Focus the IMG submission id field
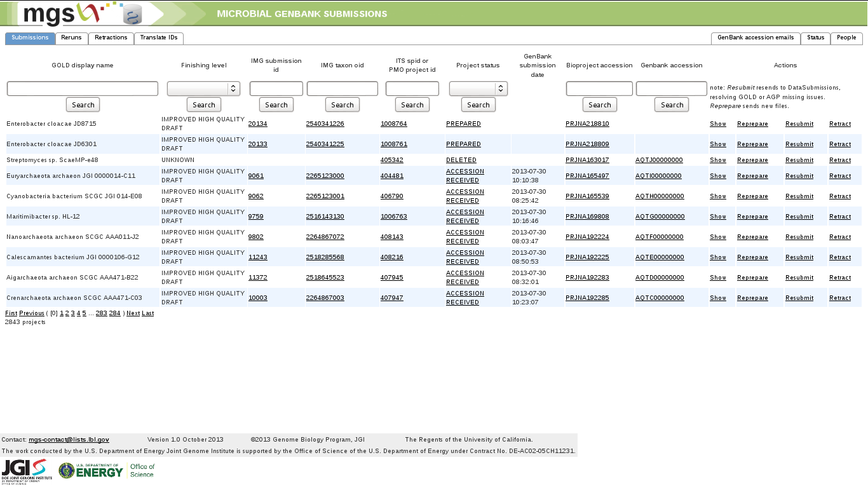This screenshot has width=868, height=488. pos(276,89)
